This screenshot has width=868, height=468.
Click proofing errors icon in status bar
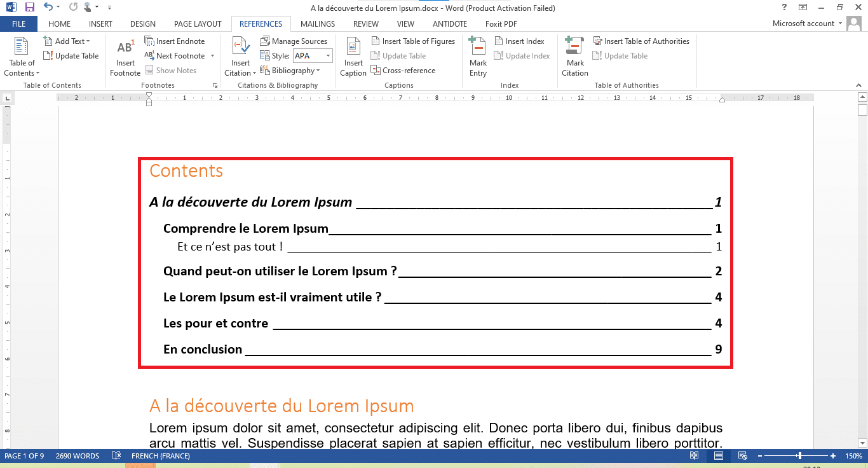pos(116,456)
